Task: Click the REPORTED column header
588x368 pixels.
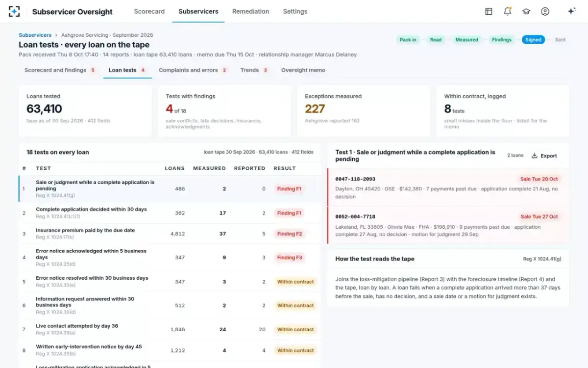Action: 249,168
